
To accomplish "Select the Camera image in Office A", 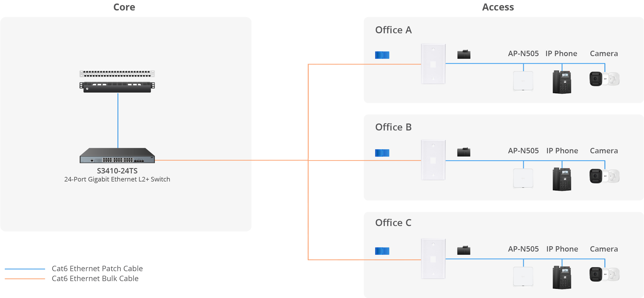I will [605, 79].
